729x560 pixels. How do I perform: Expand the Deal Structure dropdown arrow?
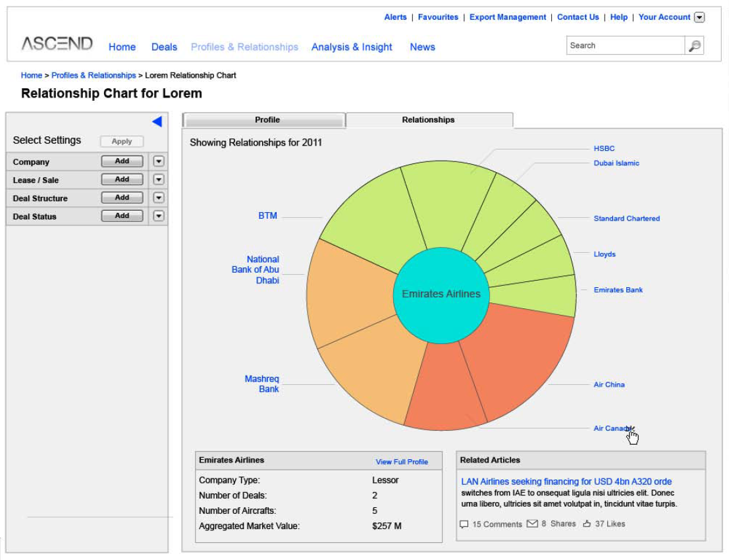(x=159, y=198)
